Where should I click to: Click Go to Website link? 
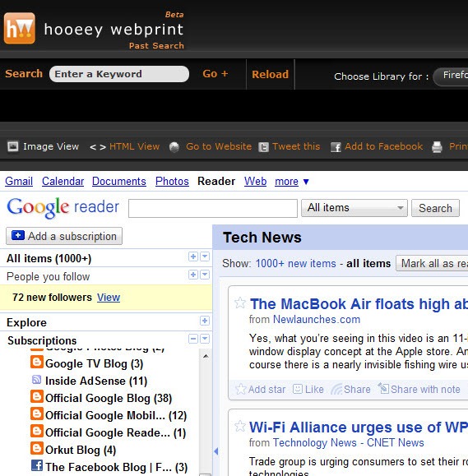click(219, 146)
